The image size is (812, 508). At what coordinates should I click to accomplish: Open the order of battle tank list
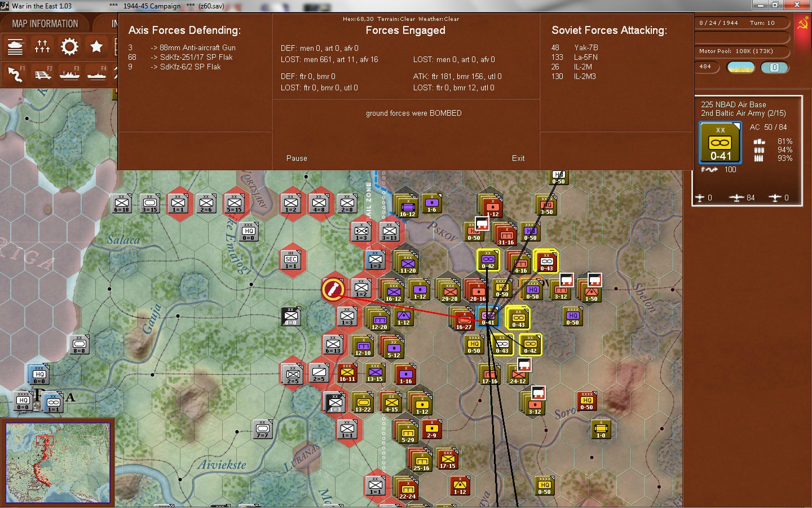pos(15,46)
